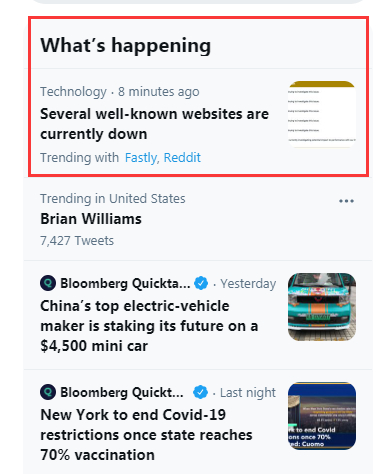
Task: Click the Bloomberg Quickta... name on Yesterday post
Action: tap(125, 284)
